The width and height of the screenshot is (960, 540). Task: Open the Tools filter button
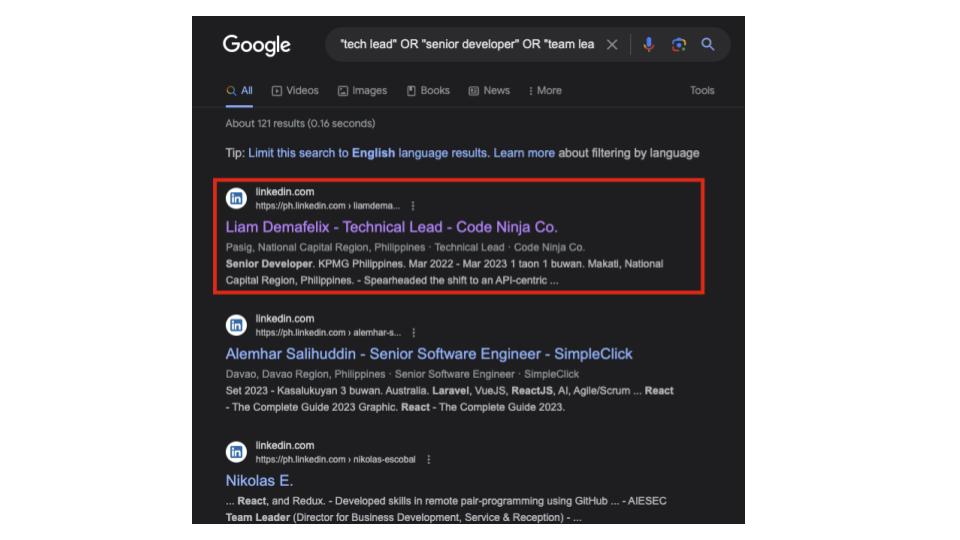pos(702,91)
